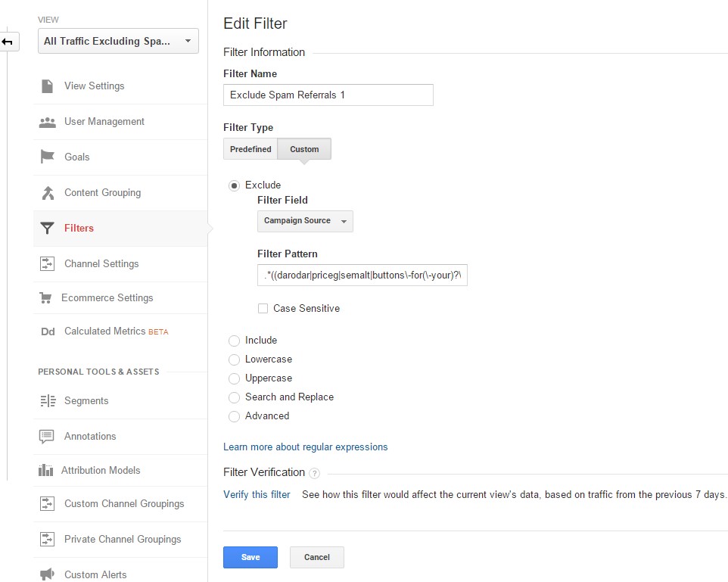The image size is (728, 582).
Task: Select the Uppercase radio button
Action: pyautogui.click(x=234, y=378)
